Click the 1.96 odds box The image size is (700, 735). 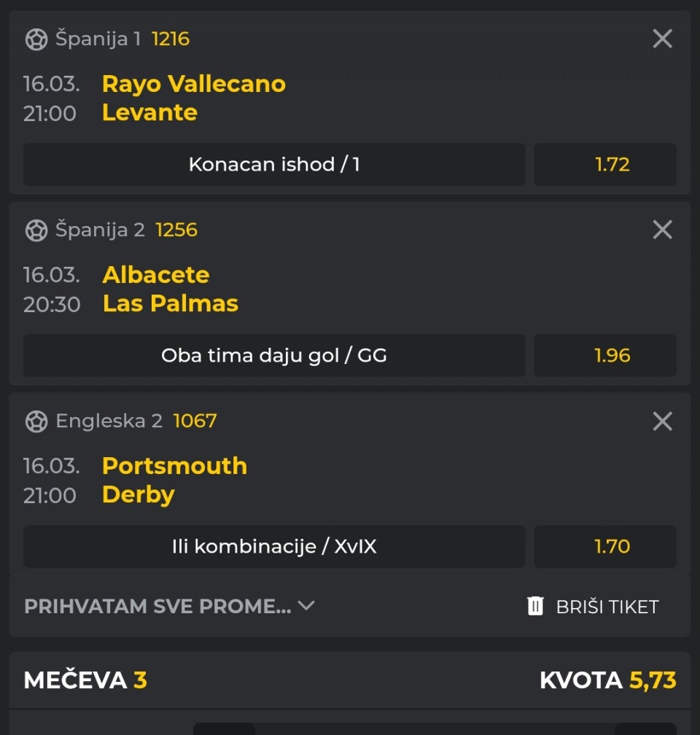(605, 355)
